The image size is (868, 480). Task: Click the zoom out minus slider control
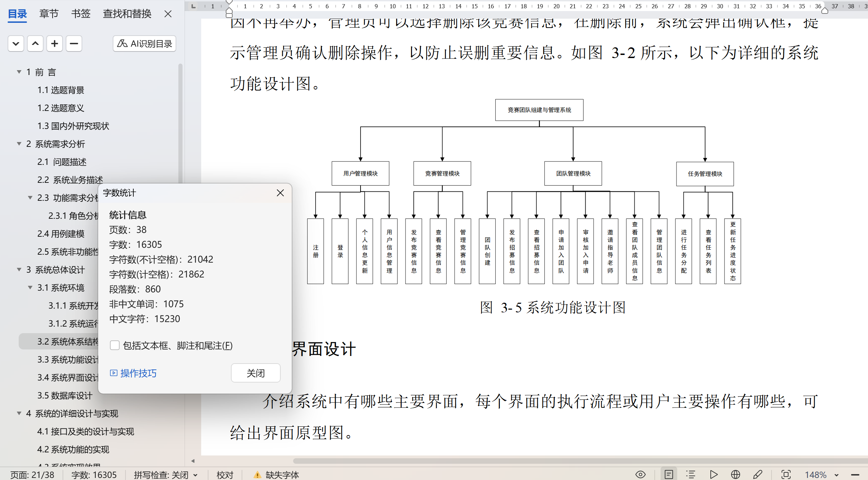click(x=855, y=475)
